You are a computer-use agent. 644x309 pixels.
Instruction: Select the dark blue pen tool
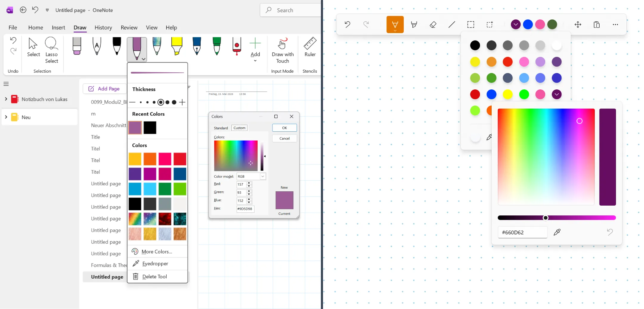tap(197, 46)
